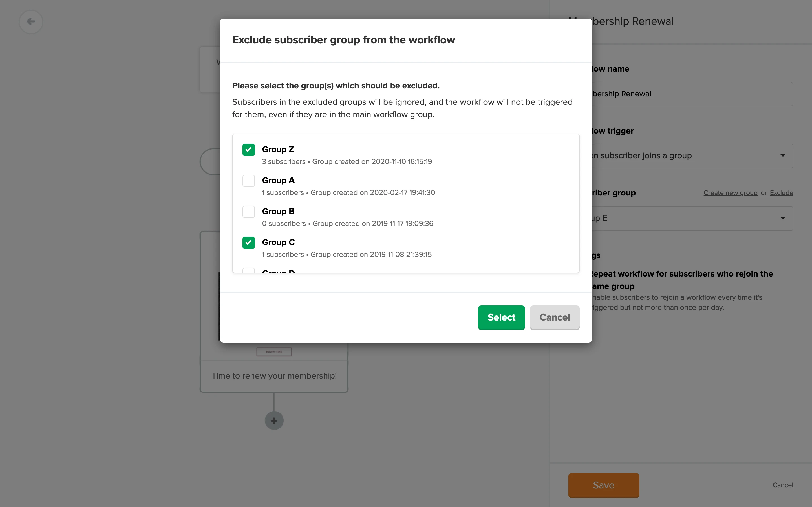Click the Create new group link
Image resolution: width=812 pixels, height=507 pixels.
pyautogui.click(x=730, y=193)
